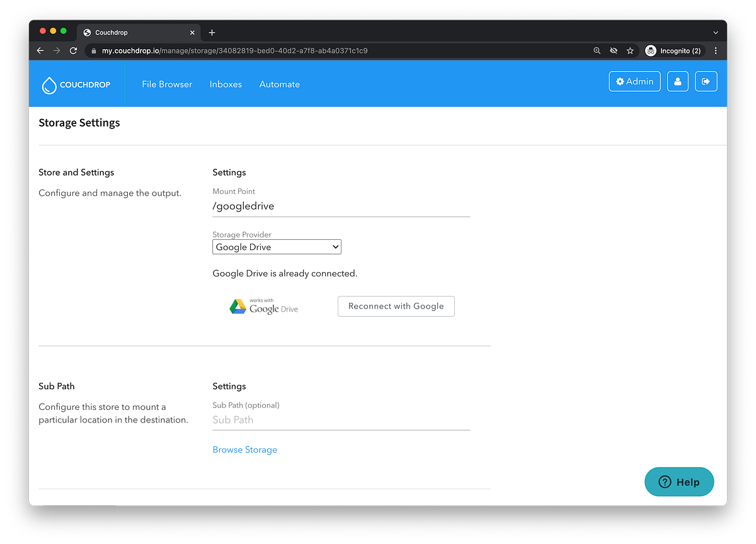Open the Admin button menu
The image size is (756, 544).
click(634, 81)
